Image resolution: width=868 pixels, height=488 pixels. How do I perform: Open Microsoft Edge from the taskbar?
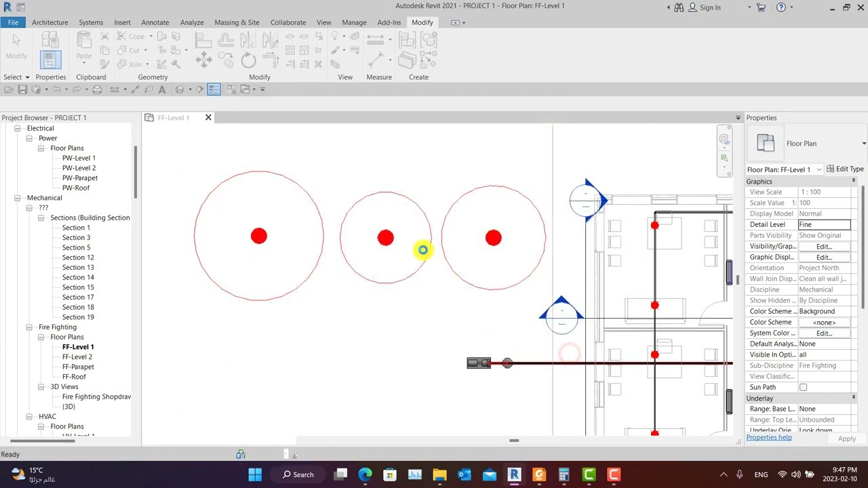[x=365, y=474]
